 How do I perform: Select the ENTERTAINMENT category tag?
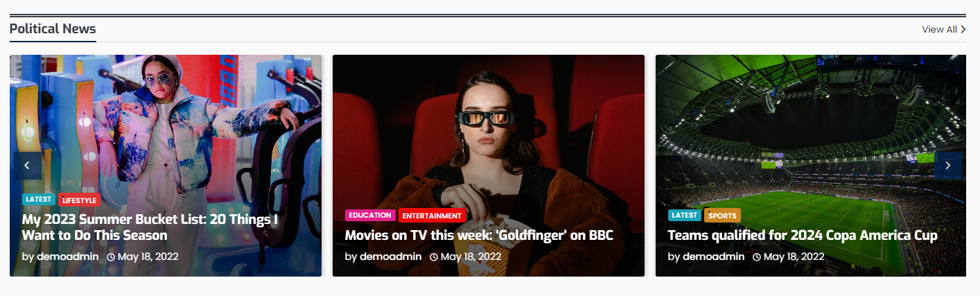coord(432,216)
